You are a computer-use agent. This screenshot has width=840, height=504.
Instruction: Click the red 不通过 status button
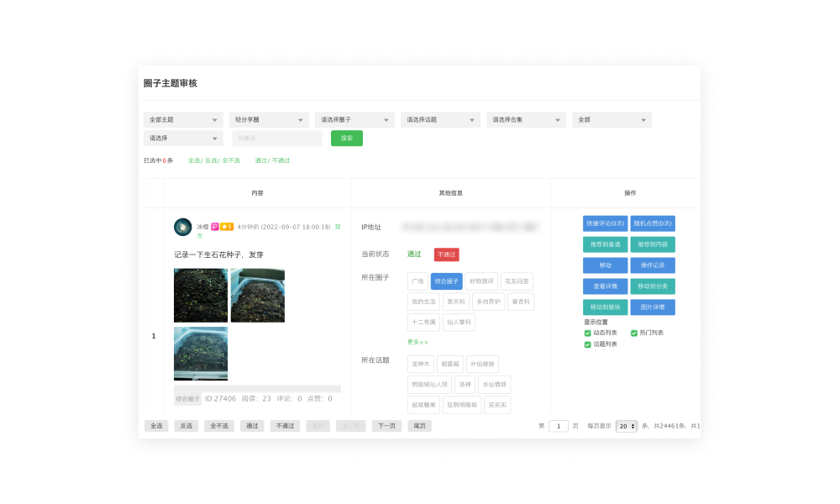click(x=446, y=255)
